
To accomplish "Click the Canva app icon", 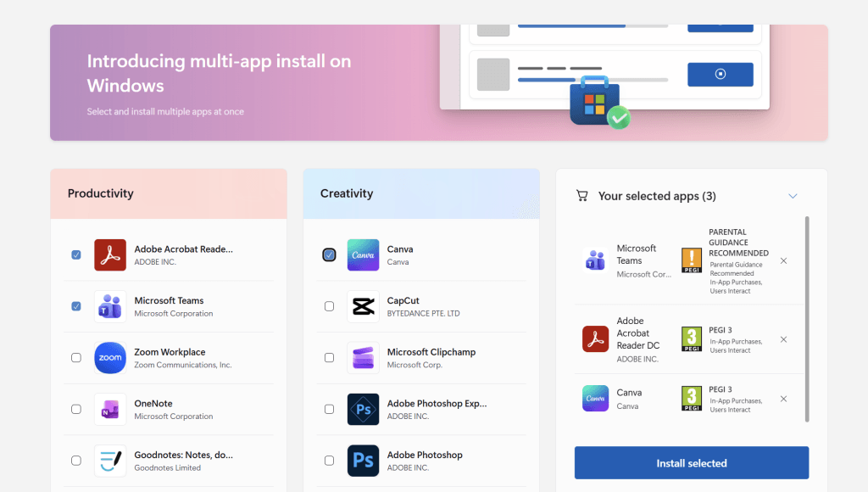I will [x=362, y=254].
